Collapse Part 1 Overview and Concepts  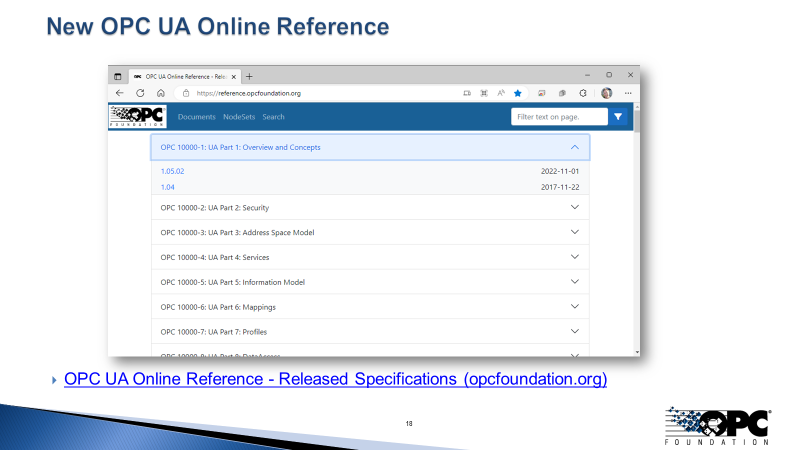click(x=370, y=147)
